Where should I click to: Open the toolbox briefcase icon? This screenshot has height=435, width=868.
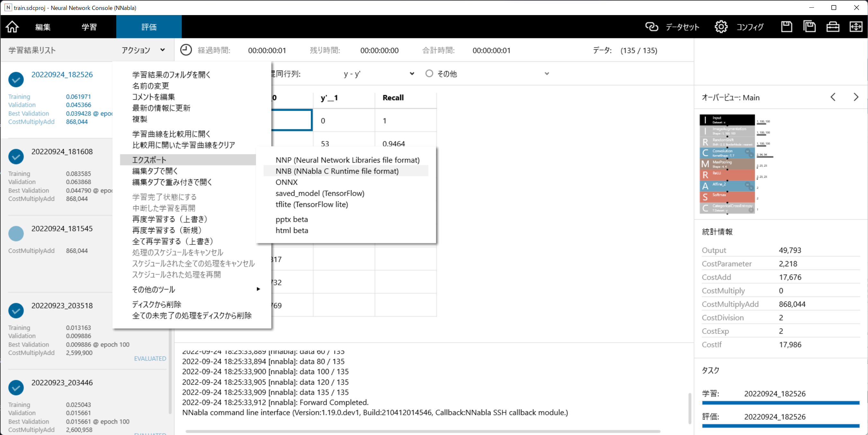pos(833,27)
